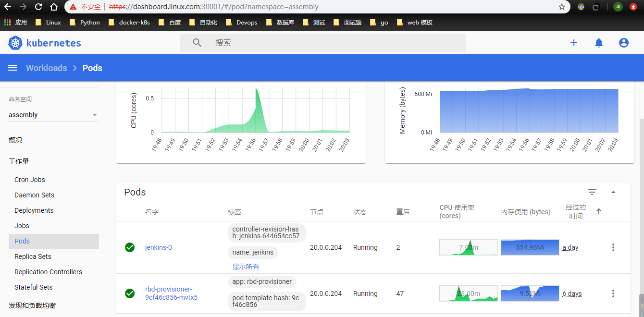Open the web 模板 bookmark folder

tap(415, 22)
